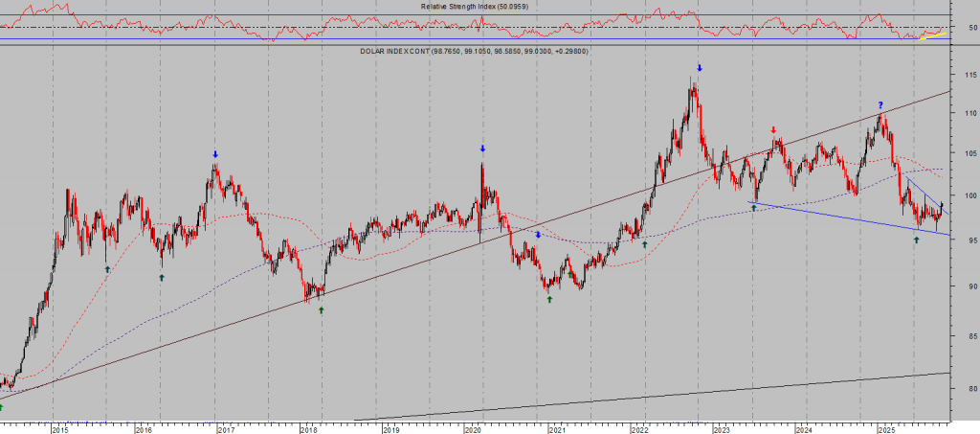
Task: Select the yellow trendline on the RSI panel
Action: click(x=932, y=35)
